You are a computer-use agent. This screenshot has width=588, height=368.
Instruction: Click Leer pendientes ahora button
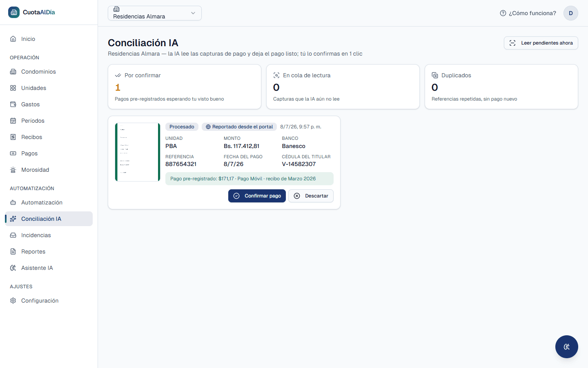coord(541,43)
